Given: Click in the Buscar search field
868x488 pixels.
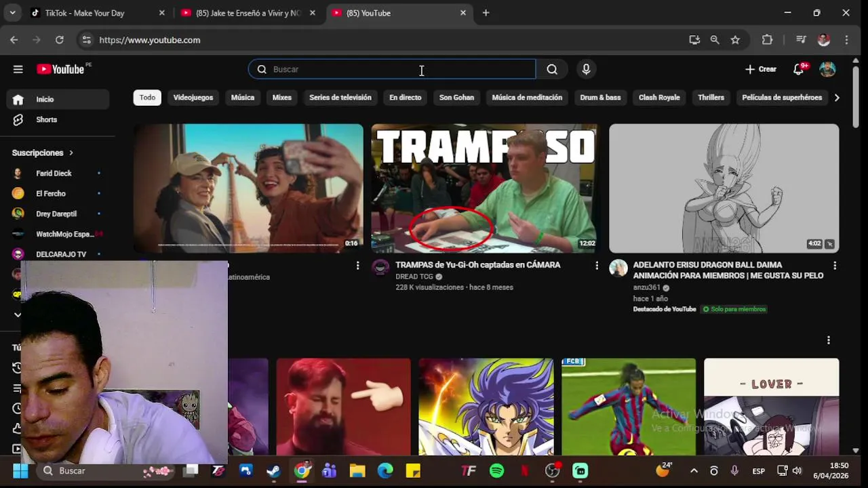Looking at the screenshot, I should tap(392, 69).
